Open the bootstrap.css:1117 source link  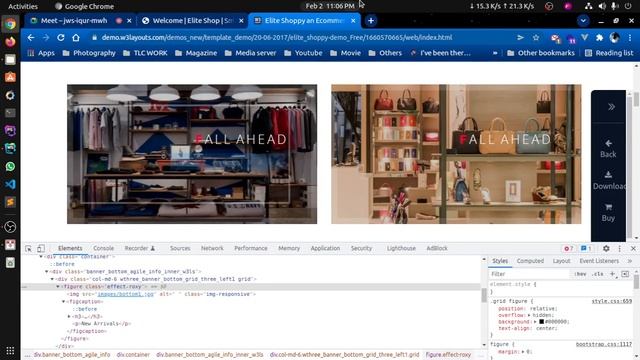[x=604, y=344]
